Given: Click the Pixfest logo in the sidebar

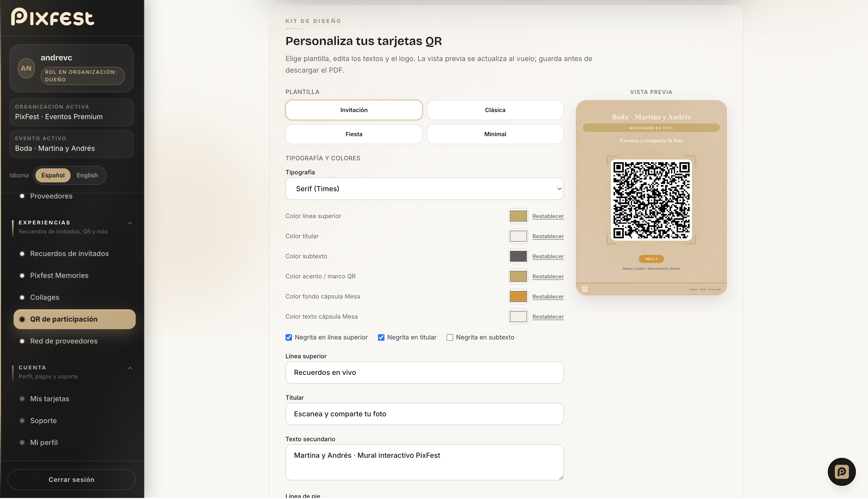Looking at the screenshot, I should pyautogui.click(x=53, y=17).
